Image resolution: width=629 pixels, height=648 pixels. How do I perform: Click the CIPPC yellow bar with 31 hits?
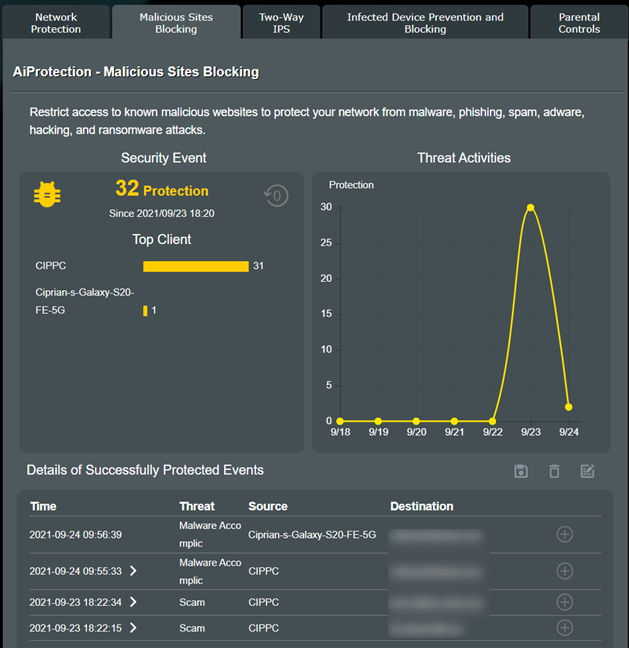(196, 266)
